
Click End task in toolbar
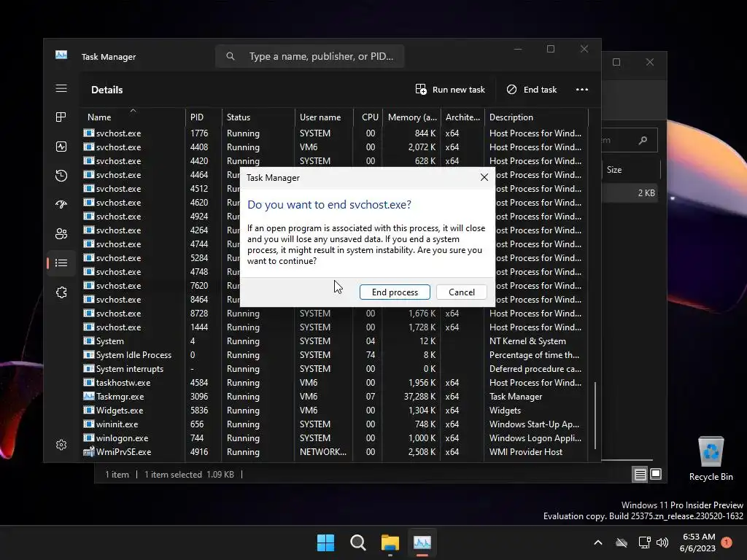point(532,90)
